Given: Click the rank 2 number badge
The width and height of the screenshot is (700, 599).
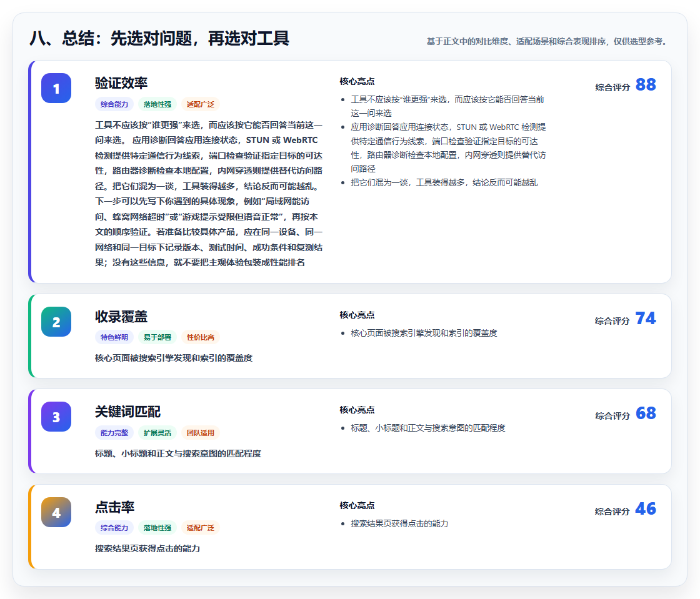Looking at the screenshot, I should [56, 322].
